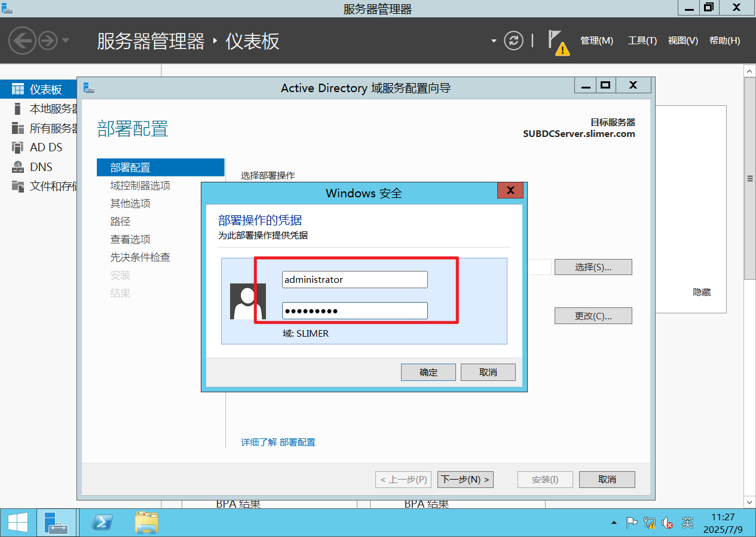Click the dashboard vertical scrollbar thumb
Screen dimensions: 756x537
coord(749,178)
